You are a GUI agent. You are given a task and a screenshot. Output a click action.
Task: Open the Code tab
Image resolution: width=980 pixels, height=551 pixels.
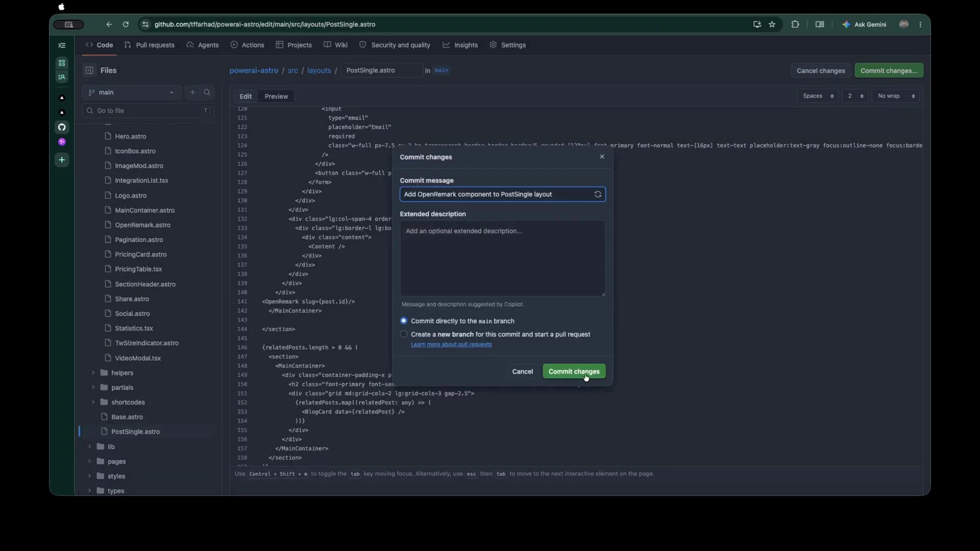point(100,45)
